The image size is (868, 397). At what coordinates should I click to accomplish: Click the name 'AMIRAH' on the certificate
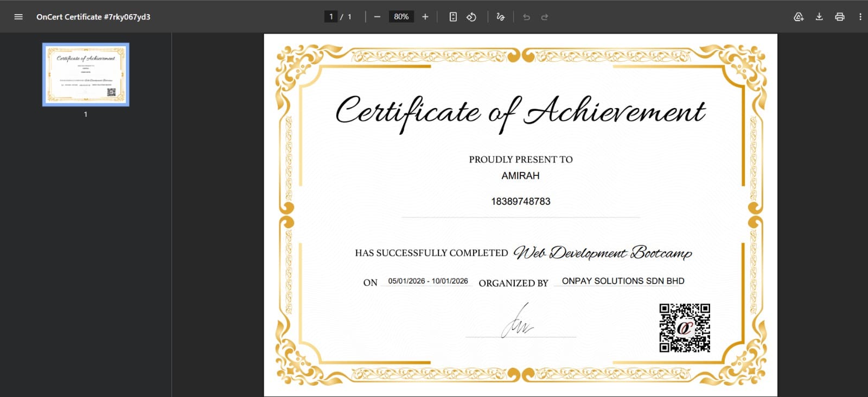pos(520,175)
